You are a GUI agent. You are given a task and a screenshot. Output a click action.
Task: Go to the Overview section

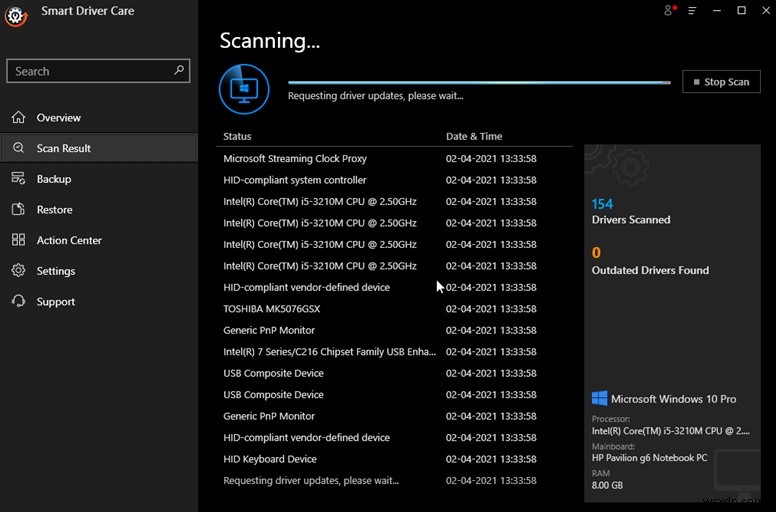click(59, 118)
